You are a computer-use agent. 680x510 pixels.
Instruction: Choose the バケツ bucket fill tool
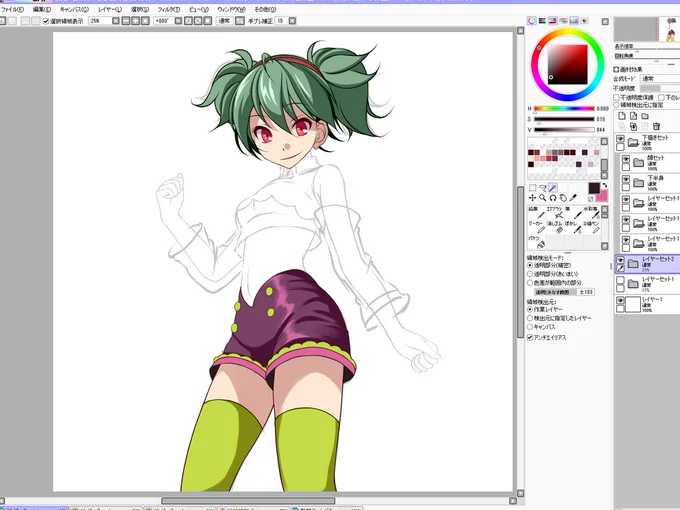[536, 242]
